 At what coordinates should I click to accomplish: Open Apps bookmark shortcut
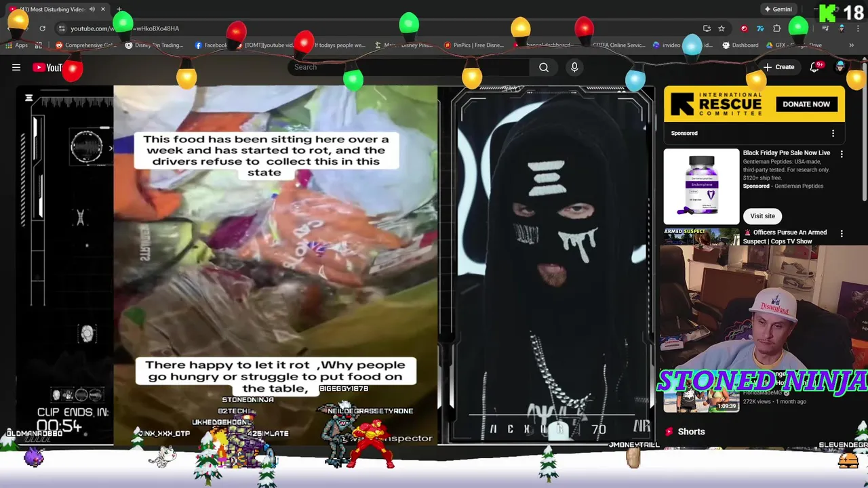click(x=16, y=45)
